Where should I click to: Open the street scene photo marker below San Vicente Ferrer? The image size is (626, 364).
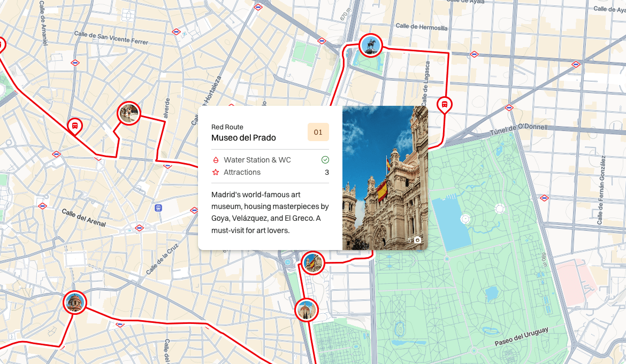129,113
